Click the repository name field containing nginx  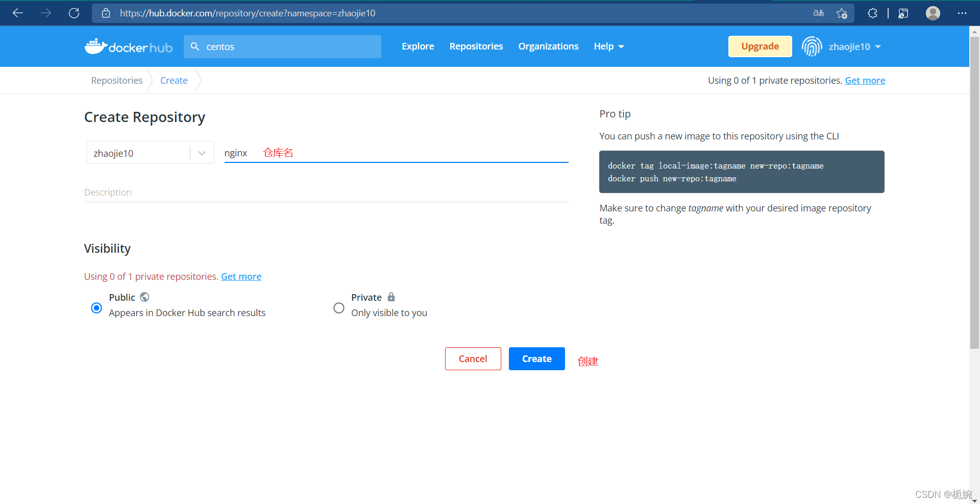point(396,153)
